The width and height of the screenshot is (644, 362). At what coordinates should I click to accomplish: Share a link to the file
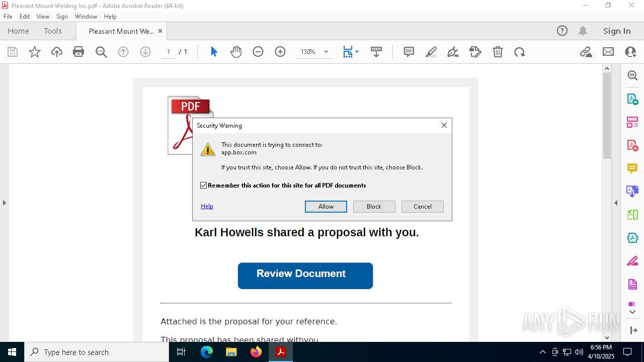tap(586, 52)
